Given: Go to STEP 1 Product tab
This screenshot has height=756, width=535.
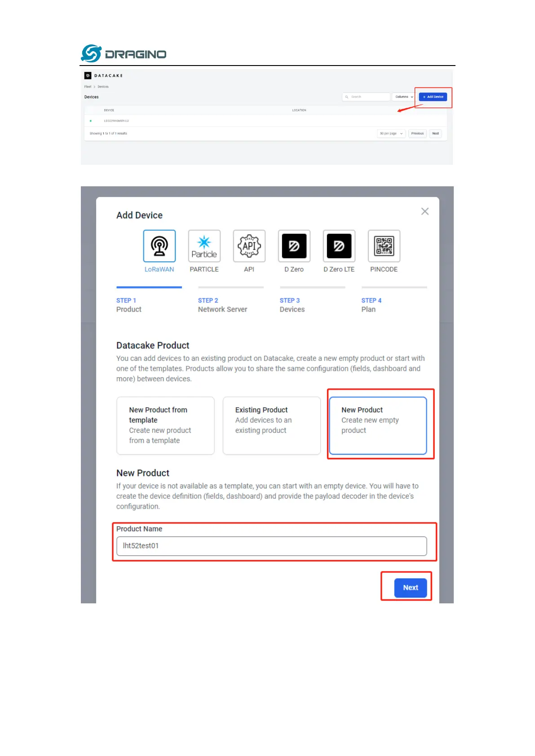Looking at the screenshot, I should pyautogui.click(x=149, y=300).
